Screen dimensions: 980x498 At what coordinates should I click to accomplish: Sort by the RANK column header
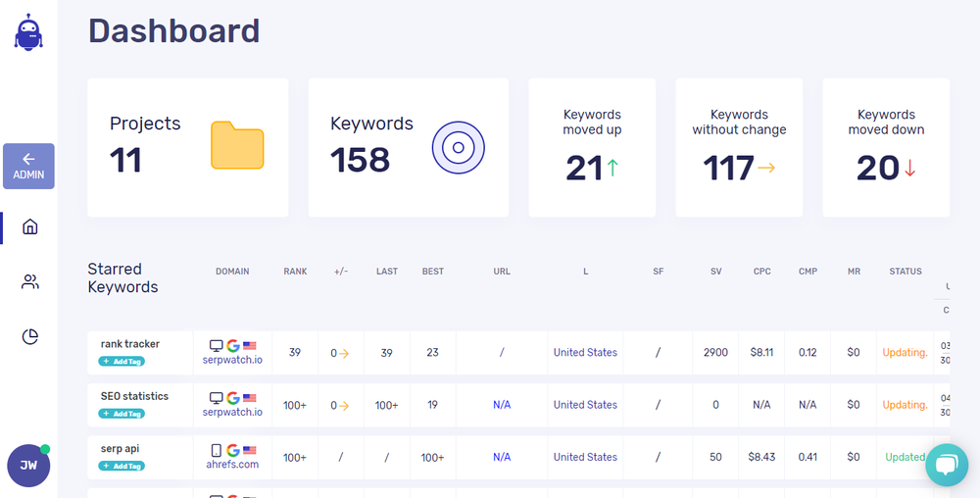295,272
